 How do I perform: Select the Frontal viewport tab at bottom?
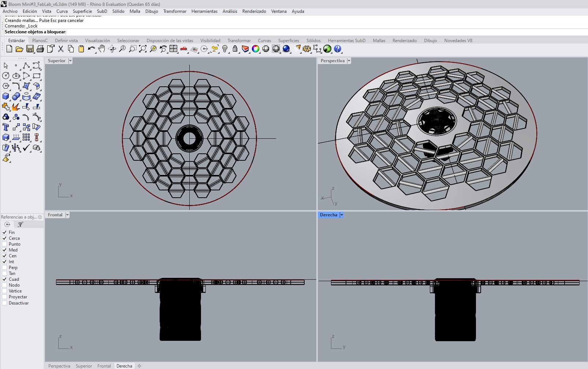click(104, 366)
